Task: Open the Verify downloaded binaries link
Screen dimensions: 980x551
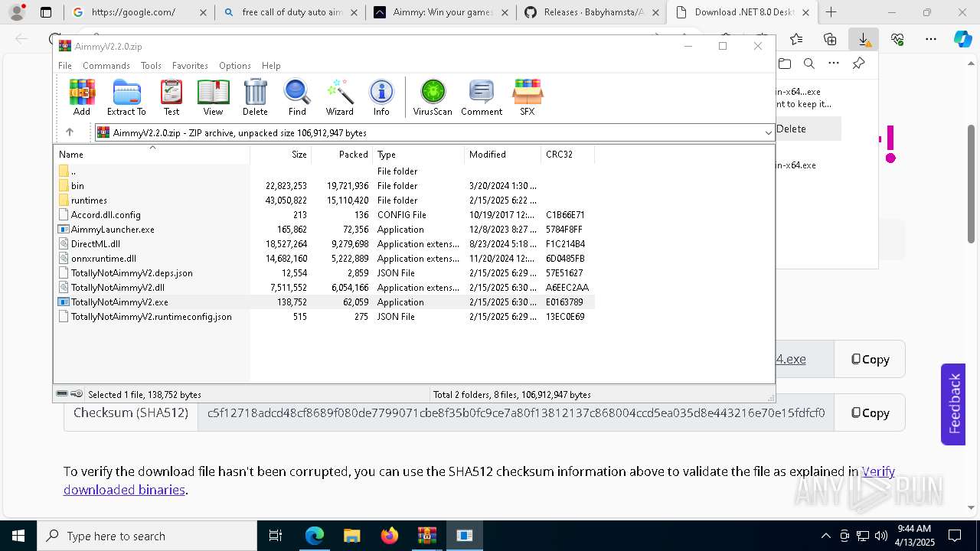Action: pyautogui.click(x=479, y=481)
